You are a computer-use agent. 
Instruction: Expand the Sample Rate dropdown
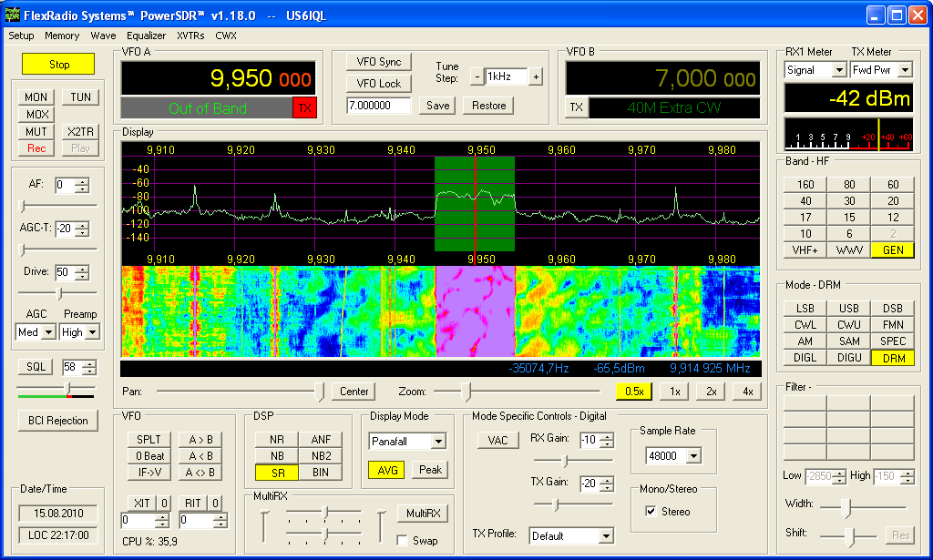(x=692, y=456)
